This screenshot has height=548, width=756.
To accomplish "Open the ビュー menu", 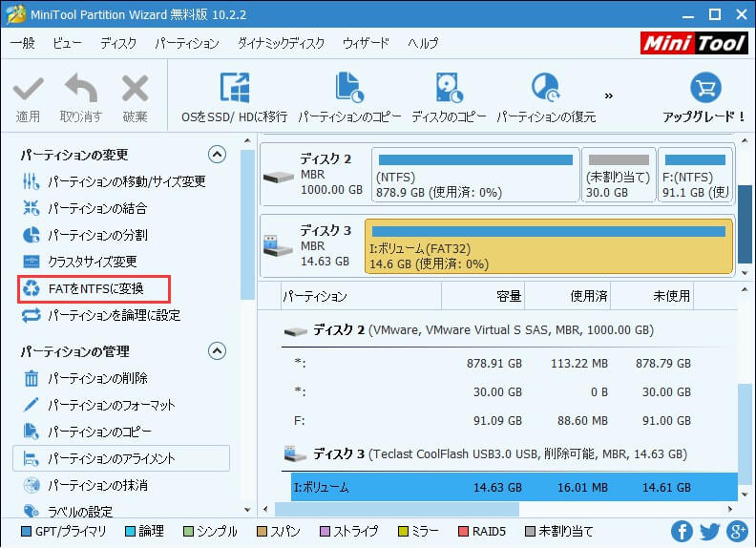I will (x=68, y=43).
